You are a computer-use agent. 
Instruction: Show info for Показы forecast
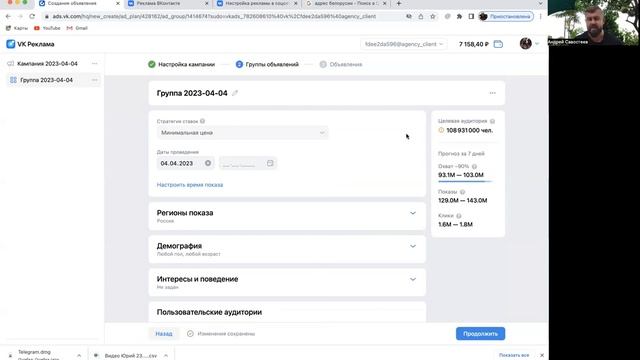point(462,192)
